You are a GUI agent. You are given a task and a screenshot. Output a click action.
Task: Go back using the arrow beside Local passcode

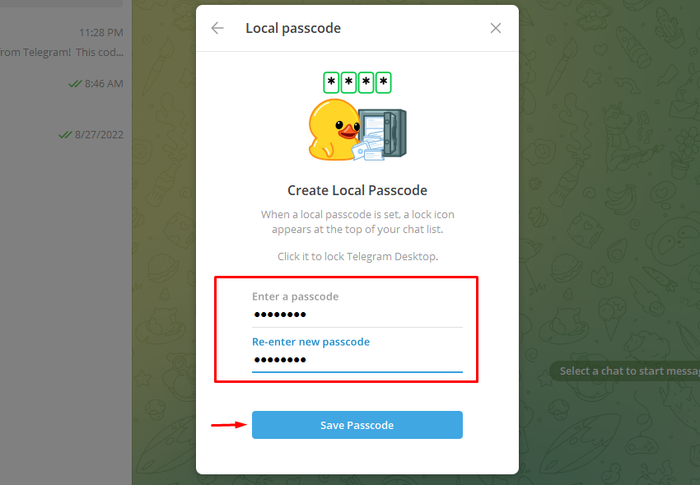[x=217, y=28]
